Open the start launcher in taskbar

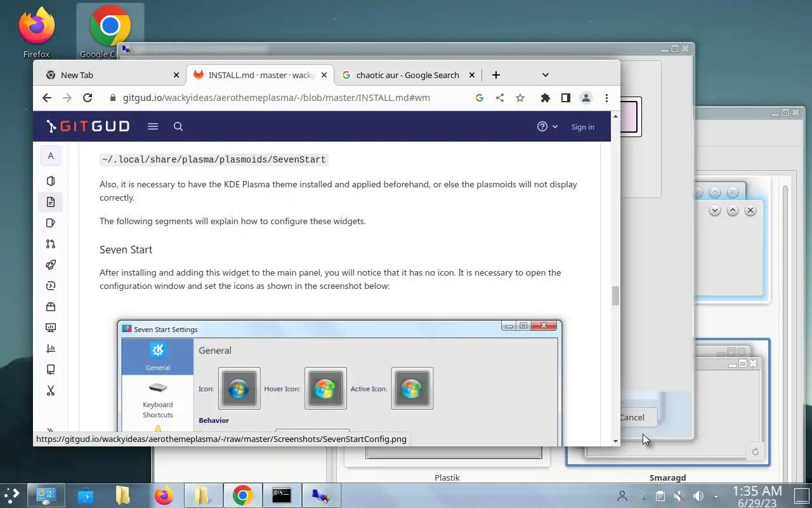pos(12,495)
